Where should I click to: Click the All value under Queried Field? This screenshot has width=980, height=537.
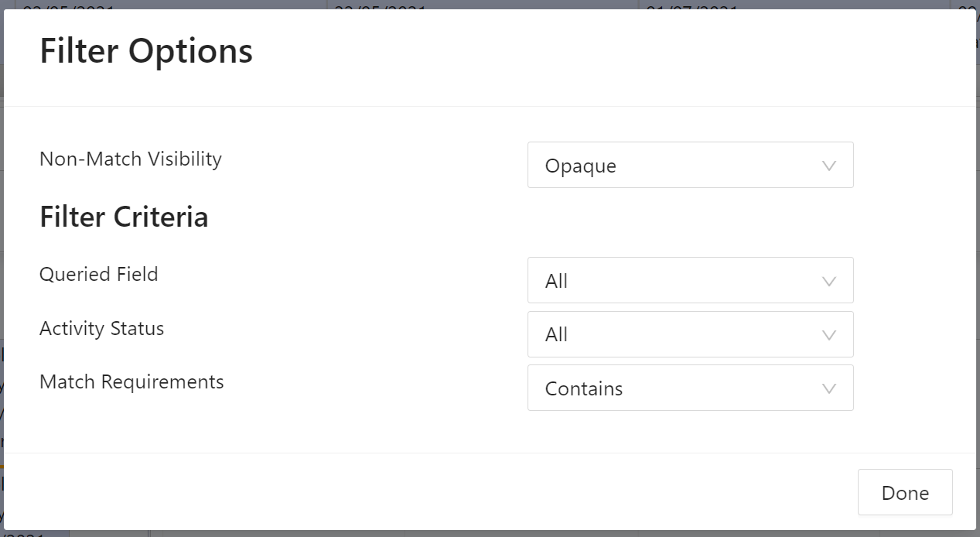point(556,281)
